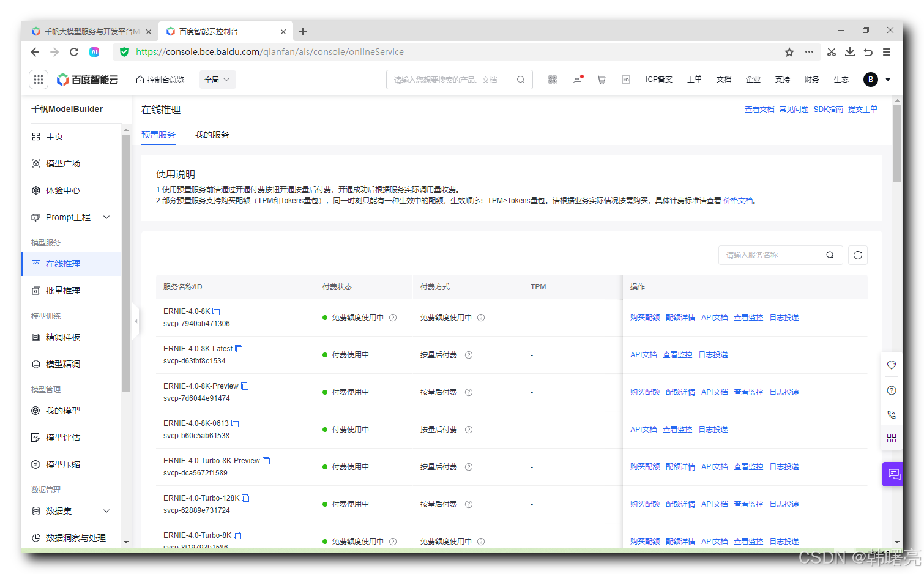
Task: Copy the ERNIE-4.0-8K-Latest service name
Action: tap(239, 349)
